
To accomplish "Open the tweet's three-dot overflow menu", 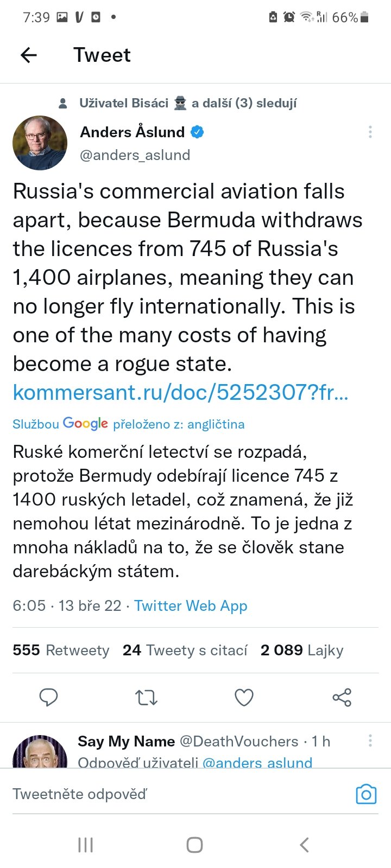I will [x=370, y=132].
